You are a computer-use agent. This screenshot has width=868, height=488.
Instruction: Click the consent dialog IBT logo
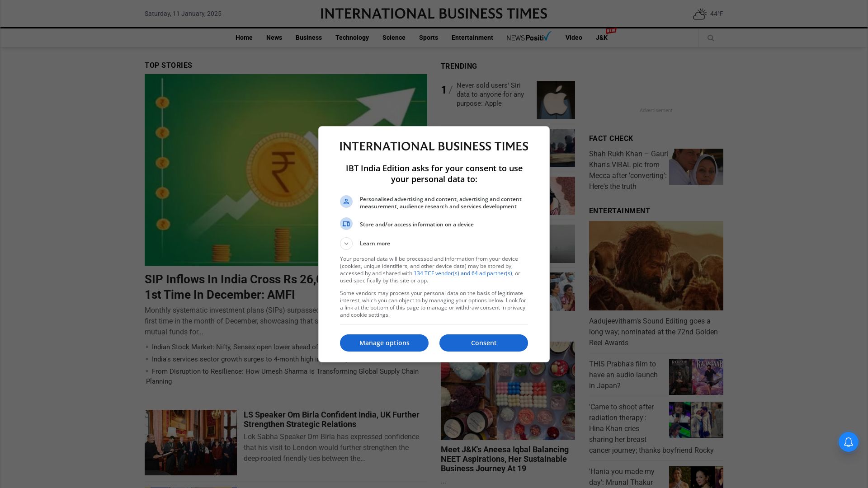[x=434, y=146]
